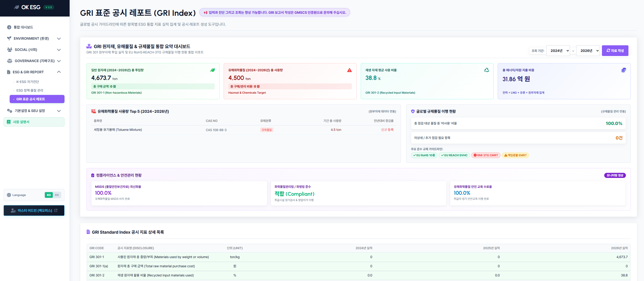
Task: Click the sprout icon beside ENVIRONMENT
Action: point(9,38)
